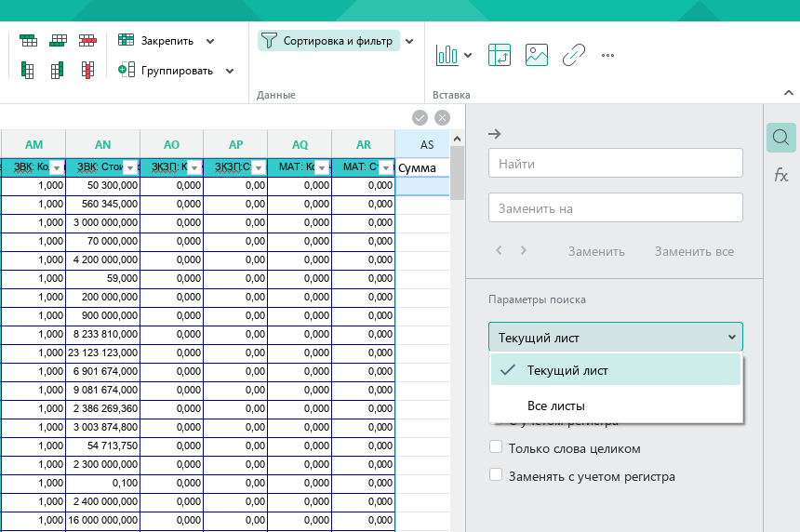Click the 'Заменить все' button
This screenshot has width=800, height=532.
(694, 251)
